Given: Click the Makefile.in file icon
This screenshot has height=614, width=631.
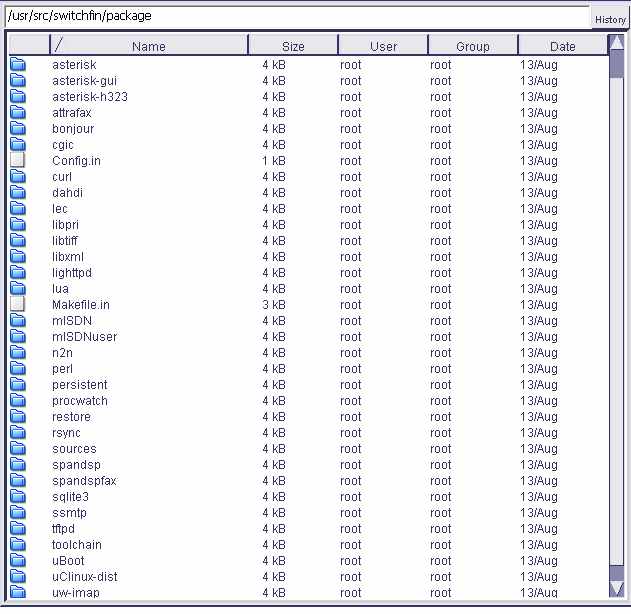Looking at the screenshot, I should click(17, 304).
